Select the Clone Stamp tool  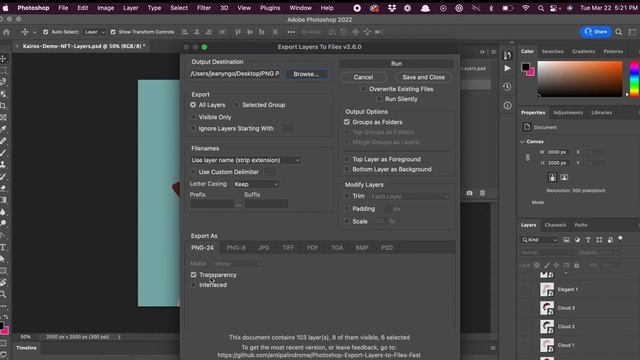(x=3, y=164)
